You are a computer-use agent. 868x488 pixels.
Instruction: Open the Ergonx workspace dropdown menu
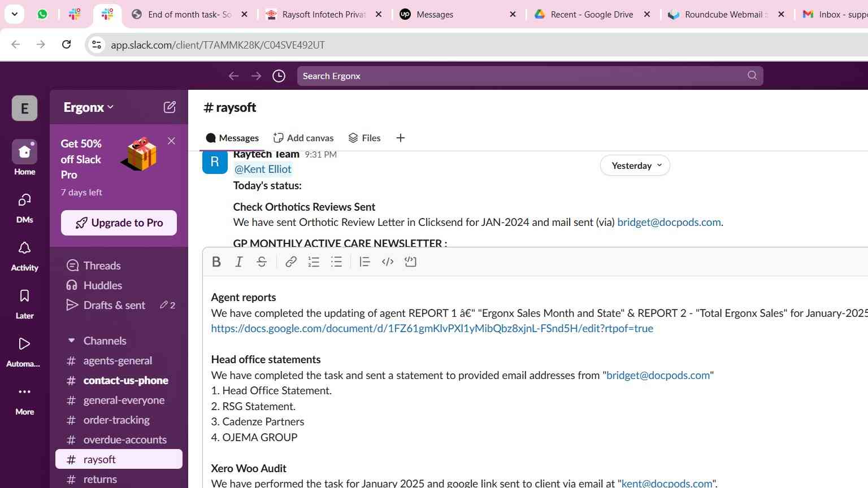pos(89,107)
